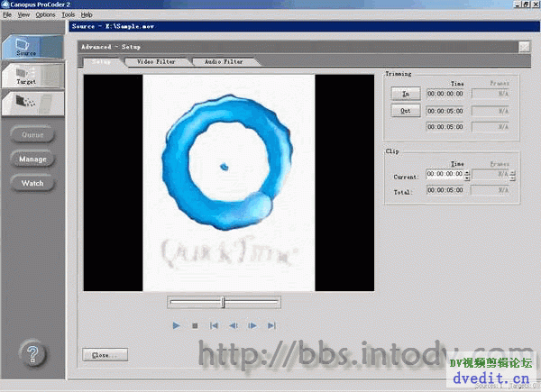The height and width of the screenshot is (392, 541).
Task: Click the trimming duration time field
Action: pyautogui.click(x=445, y=127)
